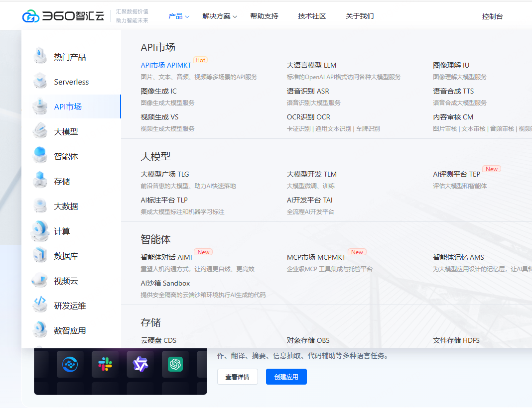Open 大语言模型 LLM product link

[311, 65]
